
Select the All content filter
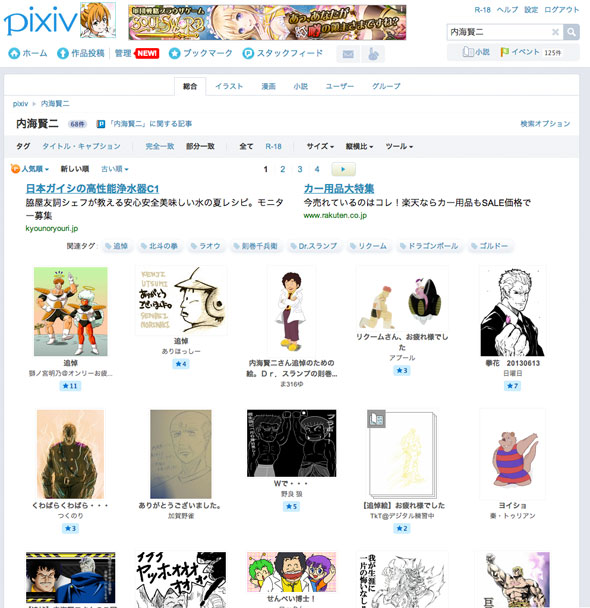tap(246, 146)
